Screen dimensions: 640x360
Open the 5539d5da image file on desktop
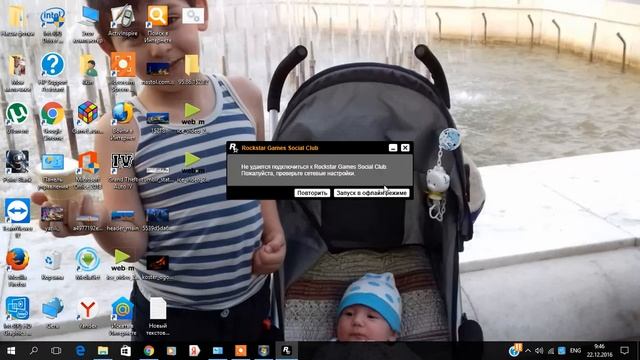[158, 220]
